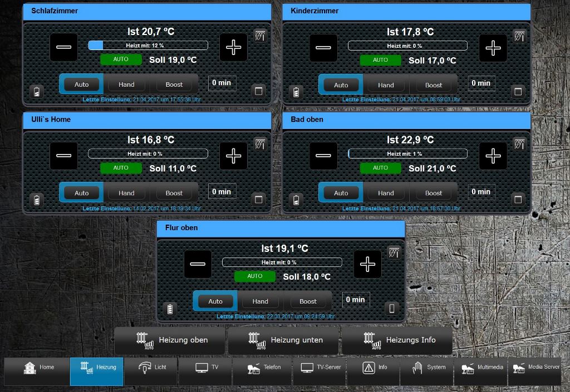Open Bad oben heating schedule icon
This screenshot has height=392, width=570.
[519, 144]
